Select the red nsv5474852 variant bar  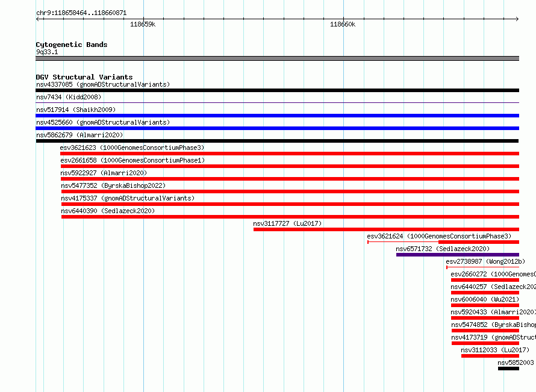point(485,331)
